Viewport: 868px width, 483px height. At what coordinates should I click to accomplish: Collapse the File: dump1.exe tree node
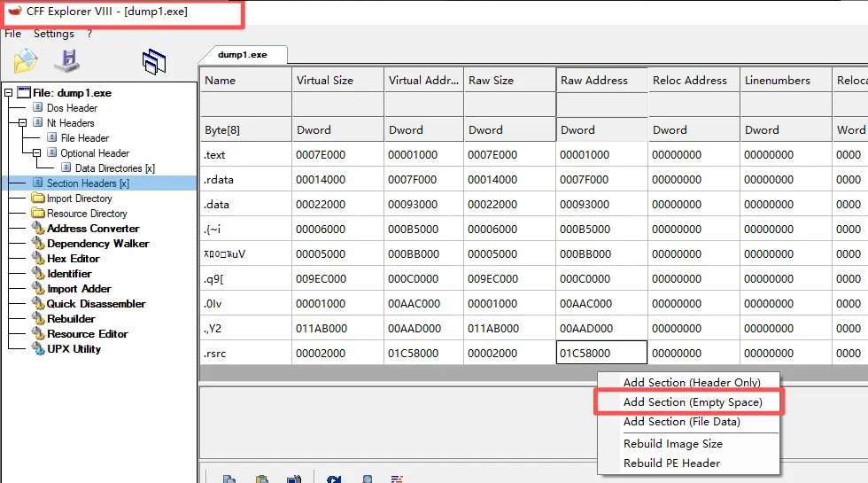(8, 92)
